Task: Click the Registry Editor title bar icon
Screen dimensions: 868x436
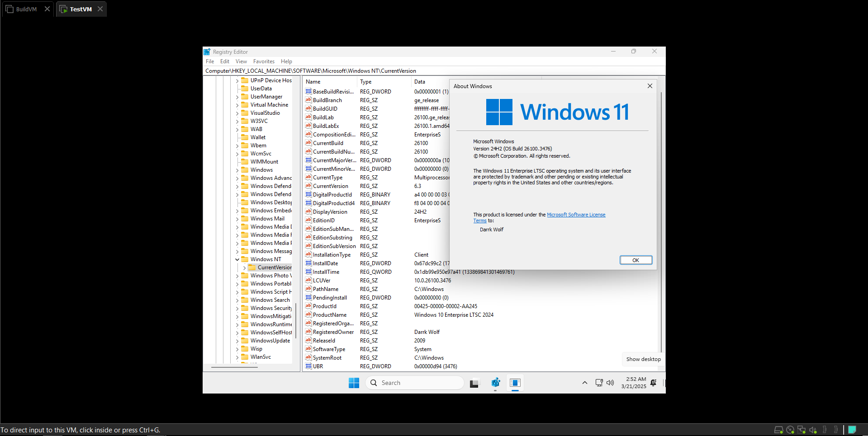Action: (207, 52)
